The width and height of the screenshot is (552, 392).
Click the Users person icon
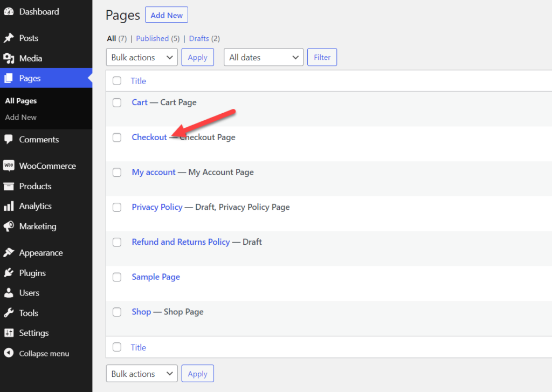click(9, 293)
